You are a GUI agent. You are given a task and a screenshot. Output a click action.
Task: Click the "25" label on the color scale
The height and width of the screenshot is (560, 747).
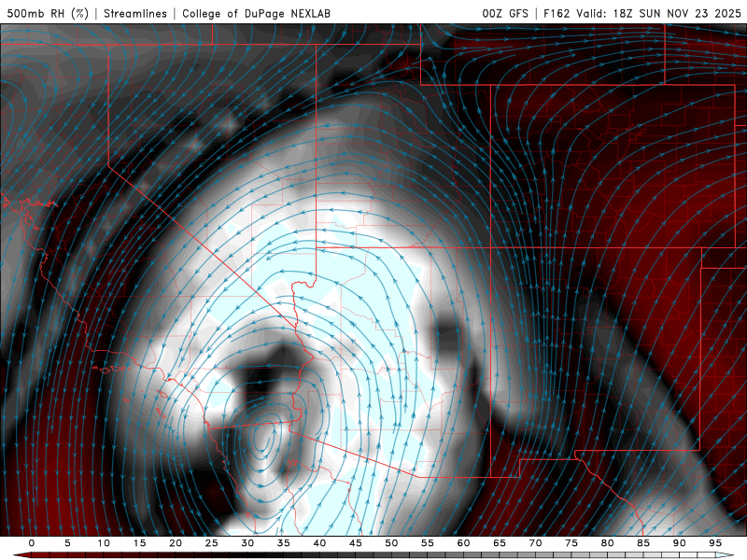coord(211,543)
